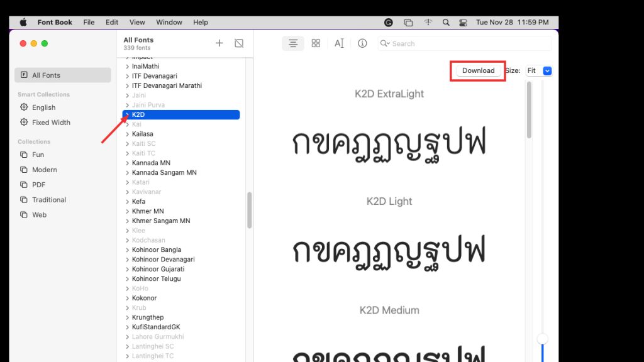
Task: Click the Grammarly menu bar icon
Action: (x=389, y=22)
